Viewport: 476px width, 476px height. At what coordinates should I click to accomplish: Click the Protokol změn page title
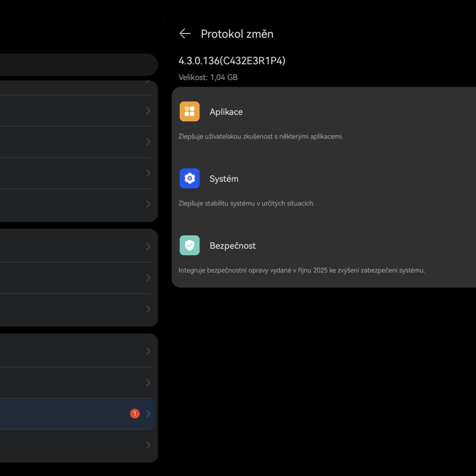(x=237, y=34)
